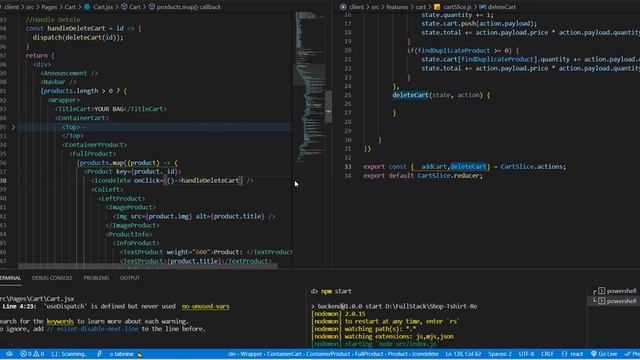This screenshot has height=360, width=640.
Task: Click the left editor minimap
Action: point(308,86)
